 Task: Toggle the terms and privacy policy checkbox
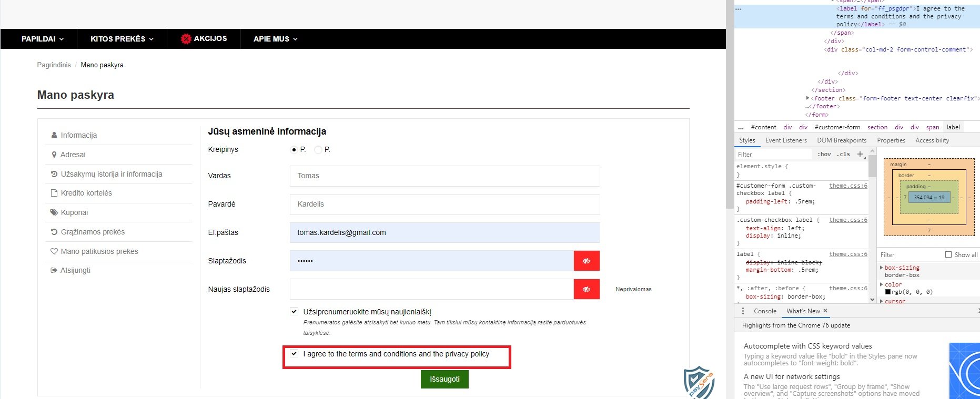[294, 354]
